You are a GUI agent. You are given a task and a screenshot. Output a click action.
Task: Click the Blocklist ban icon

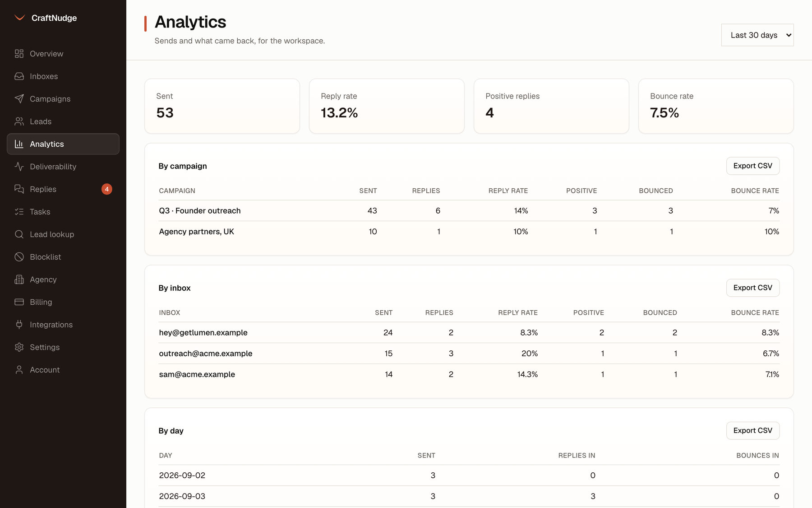pos(19,257)
